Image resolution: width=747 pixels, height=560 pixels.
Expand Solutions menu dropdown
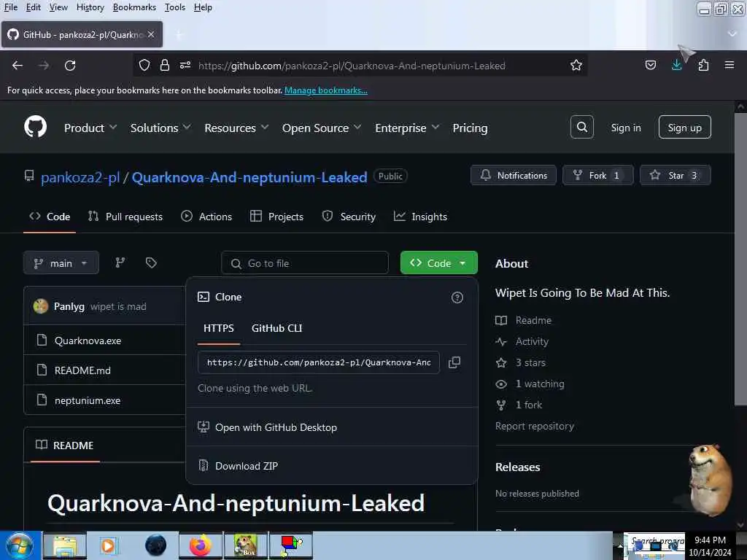[160, 128]
